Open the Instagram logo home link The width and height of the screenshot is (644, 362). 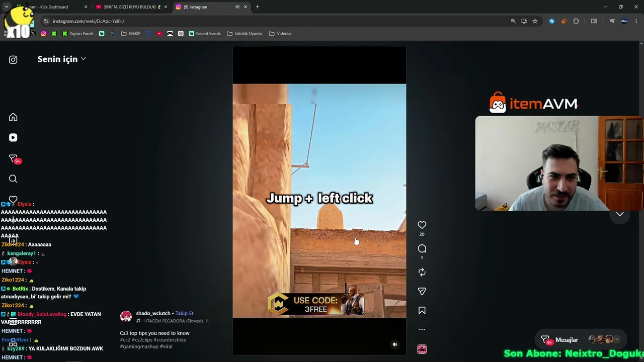13,60
